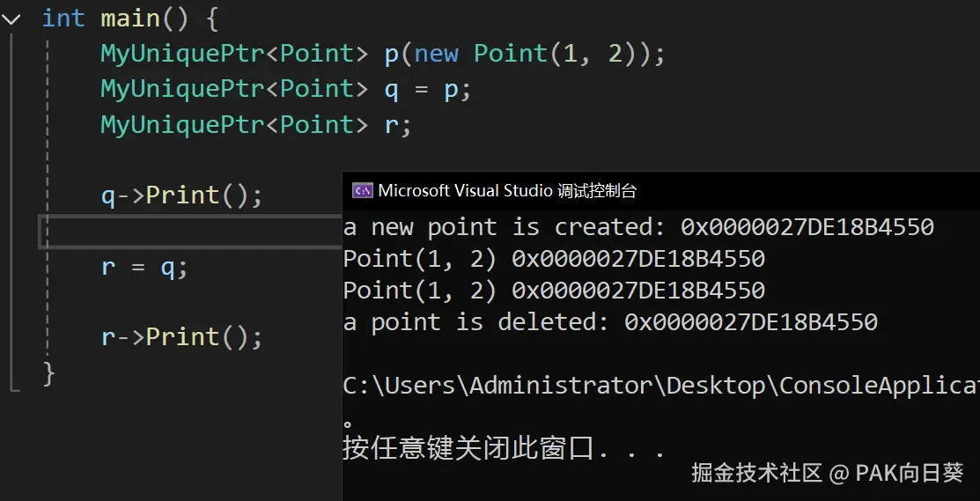Click 'main' function name
The image size is (980, 501).
coord(130,18)
